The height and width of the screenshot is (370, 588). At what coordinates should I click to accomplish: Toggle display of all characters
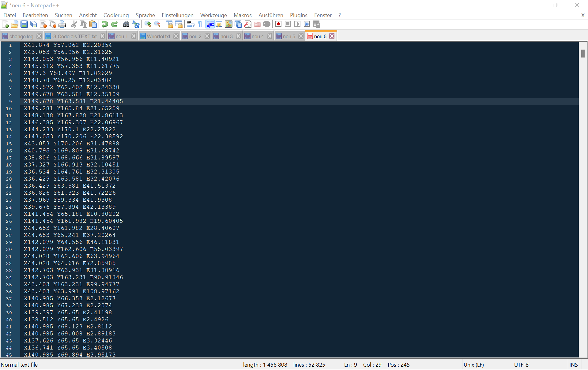199,24
